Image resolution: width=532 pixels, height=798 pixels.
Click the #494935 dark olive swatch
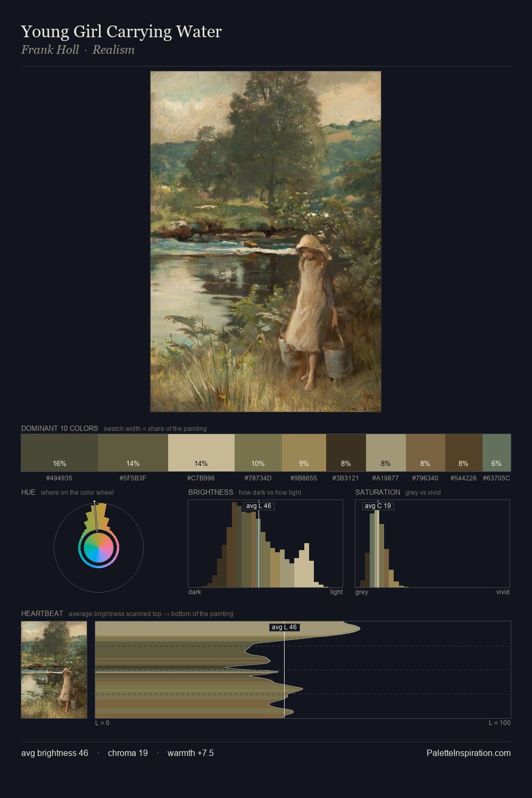point(60,453)
